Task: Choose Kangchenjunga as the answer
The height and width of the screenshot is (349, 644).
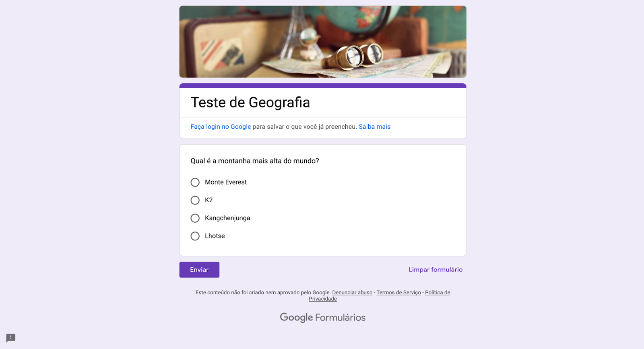Action: click(x=195, y=218)
